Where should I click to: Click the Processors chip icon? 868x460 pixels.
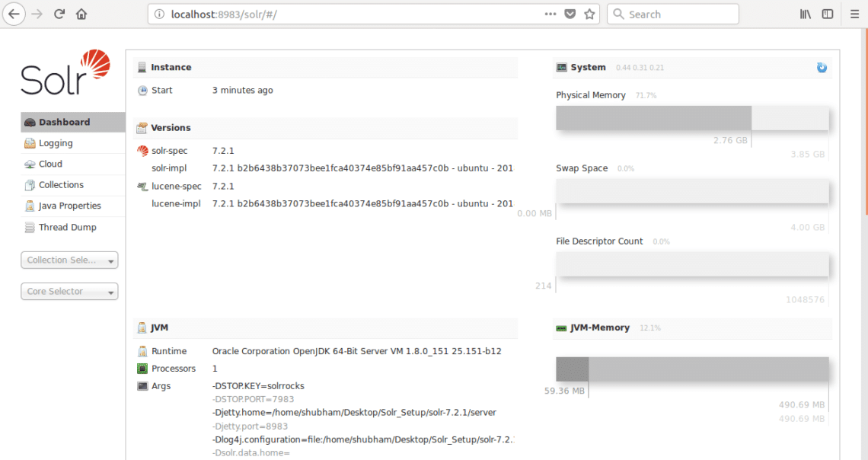click(x=142, y=369)
